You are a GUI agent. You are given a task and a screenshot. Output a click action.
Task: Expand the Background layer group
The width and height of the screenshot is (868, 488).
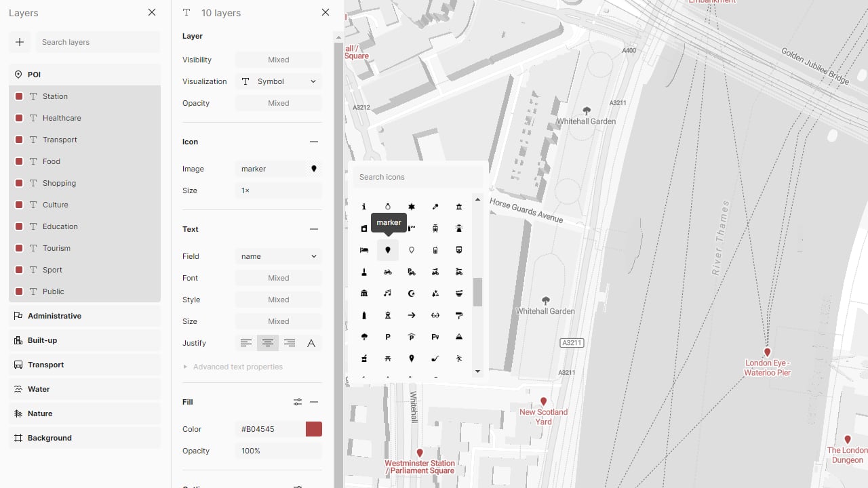pyautogui.click(x=85, y=438)
